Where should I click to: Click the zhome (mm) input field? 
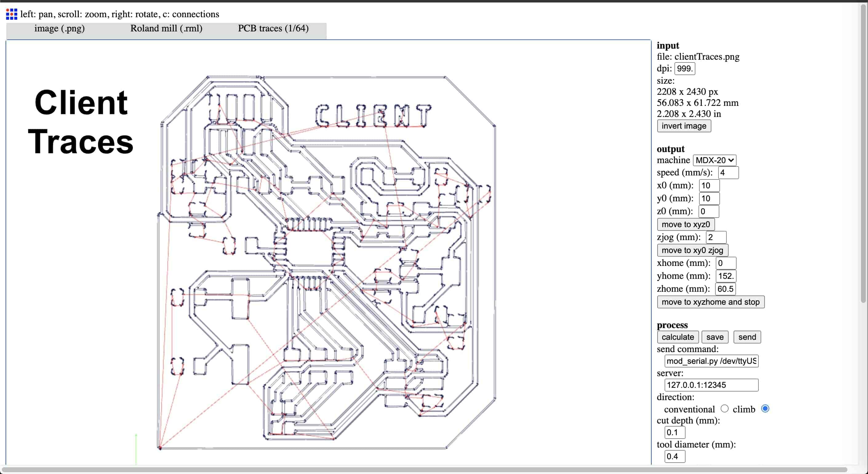725,289
